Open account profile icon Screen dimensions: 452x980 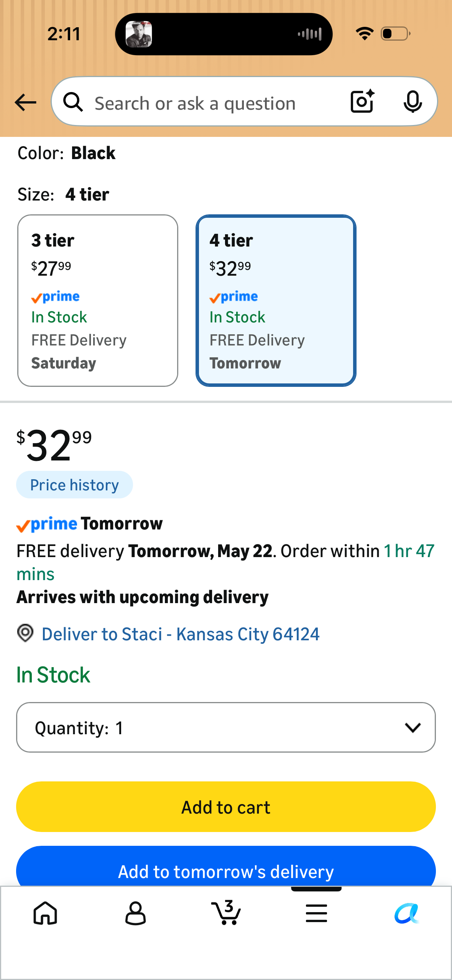pyautogui.click(x=135, y=913)
